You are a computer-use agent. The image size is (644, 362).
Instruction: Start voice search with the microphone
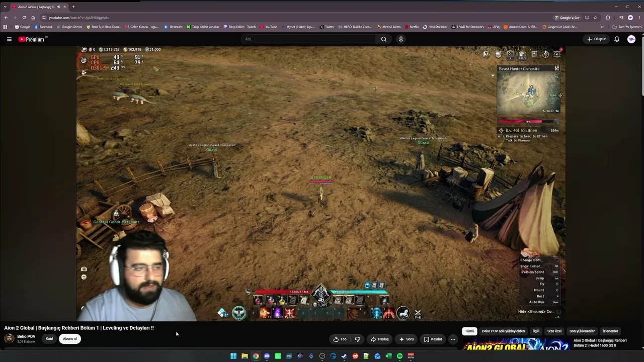point(400,39)
